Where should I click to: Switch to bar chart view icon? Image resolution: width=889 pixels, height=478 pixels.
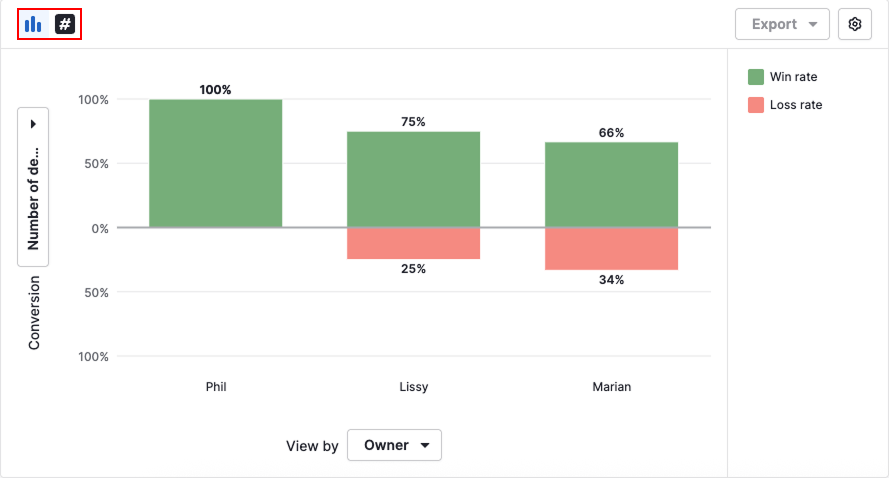coord(34,24)
